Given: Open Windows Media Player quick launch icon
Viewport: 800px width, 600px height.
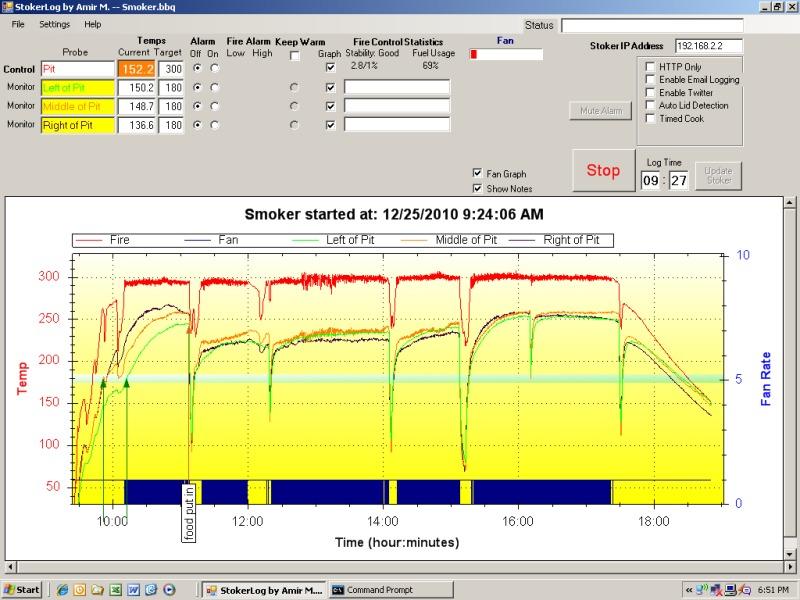Looking at the screenshot, I should (x=168, y=590).
